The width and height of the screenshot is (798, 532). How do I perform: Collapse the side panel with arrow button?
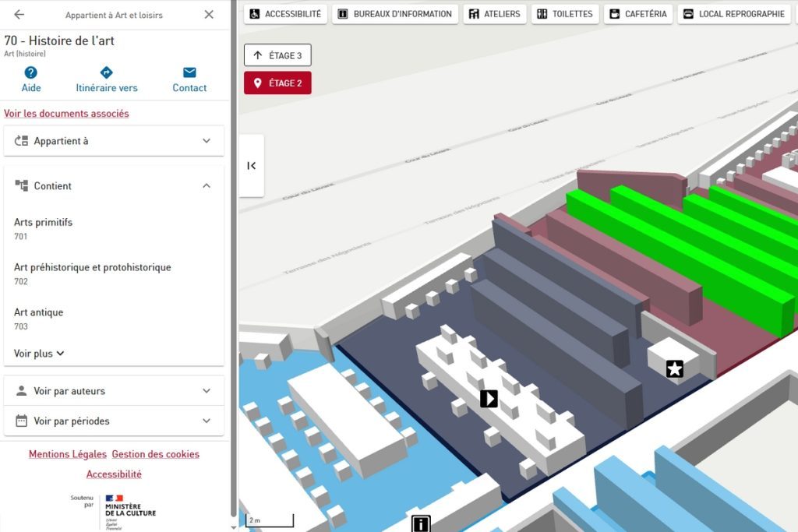251,165
